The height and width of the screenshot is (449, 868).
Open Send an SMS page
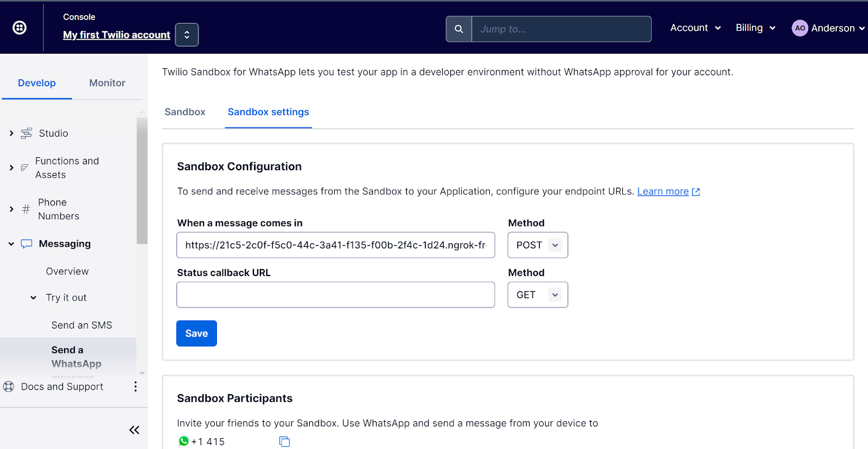click(x=82, y=325)
